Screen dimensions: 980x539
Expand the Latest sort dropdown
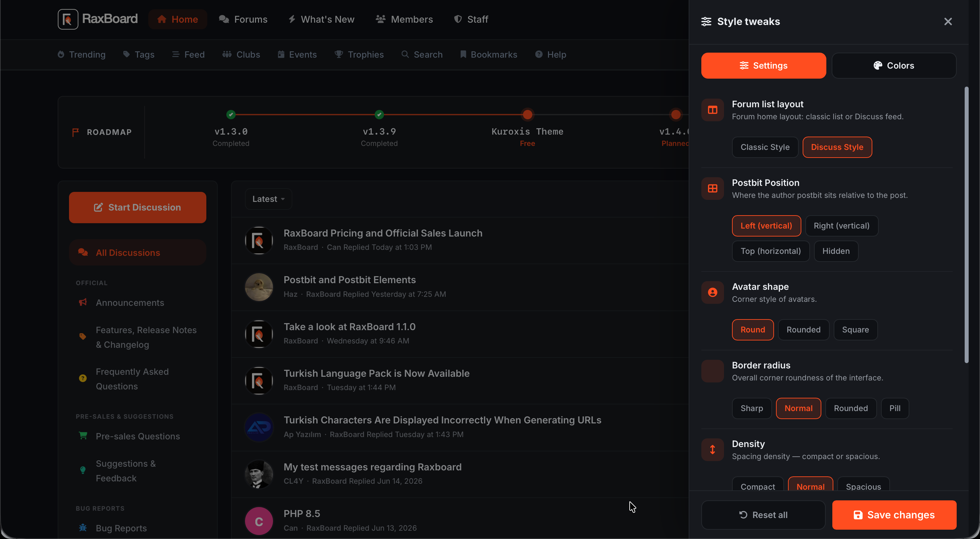(x=268, y=199)
